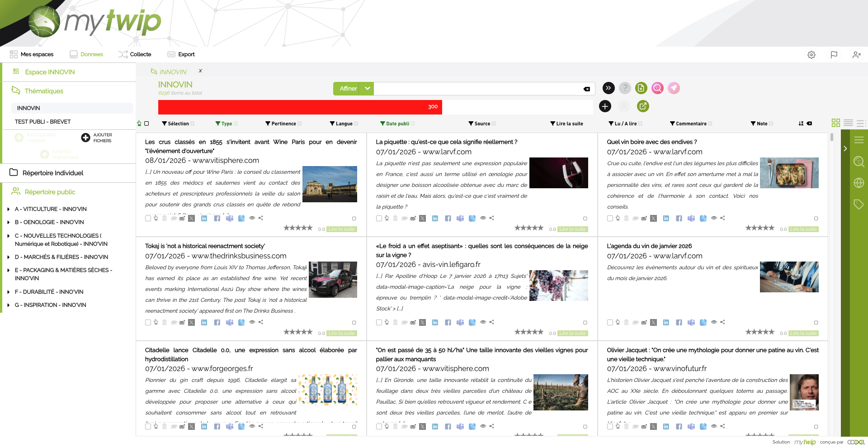
Task: Click Lire la suite on first article
Action: point(342,229)
